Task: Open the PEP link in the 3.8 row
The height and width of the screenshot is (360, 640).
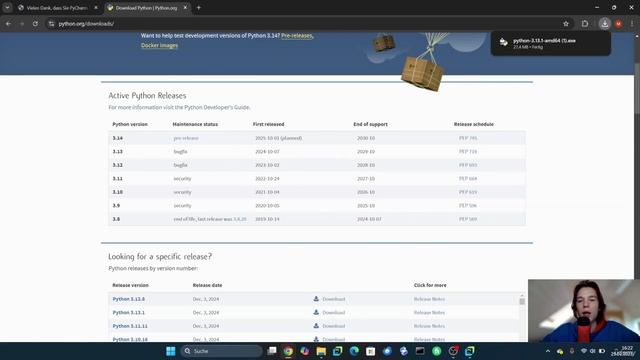Action: coord(468,219)
